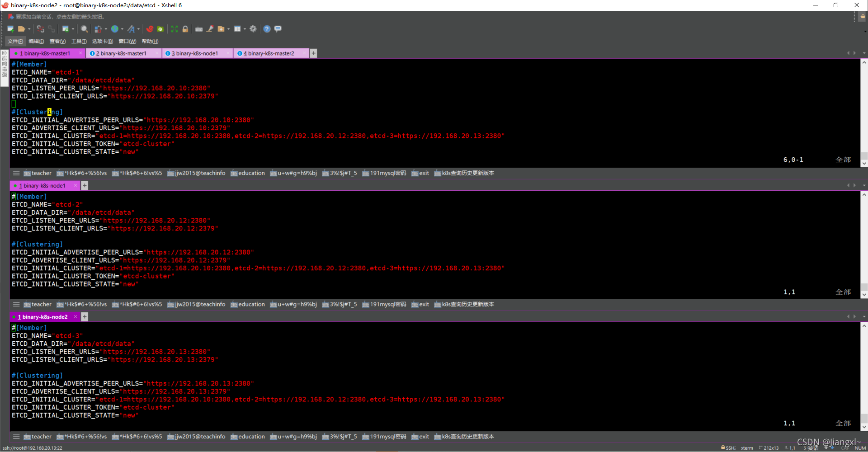Viewport: 868px width, 452px height.
Task: Open the 文件(F) menu
Action: 15,41
